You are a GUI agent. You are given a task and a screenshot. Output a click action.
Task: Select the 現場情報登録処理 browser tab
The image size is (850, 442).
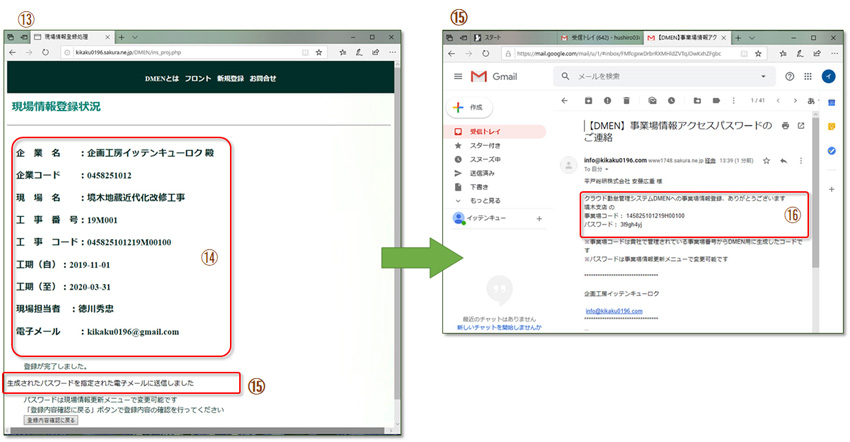(72, 37)
